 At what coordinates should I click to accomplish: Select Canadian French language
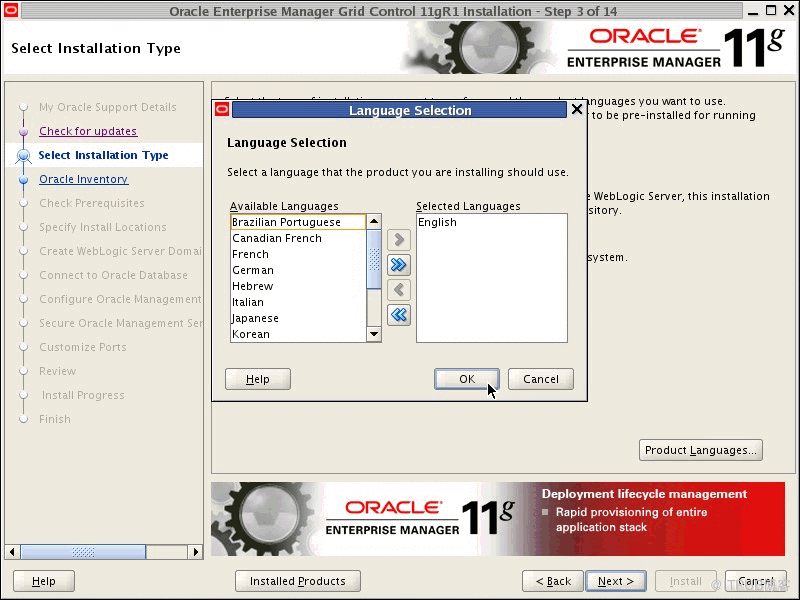pyautogui.click(x=298, y=238)
